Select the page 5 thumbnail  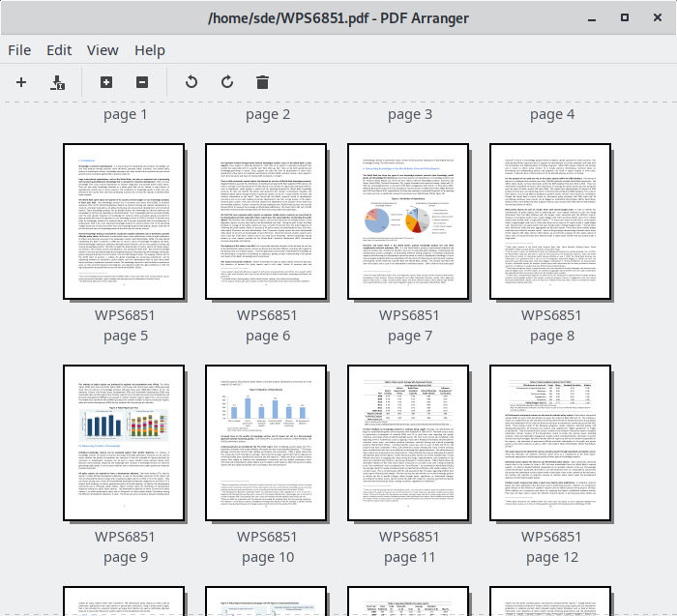[x=124, y=221]
